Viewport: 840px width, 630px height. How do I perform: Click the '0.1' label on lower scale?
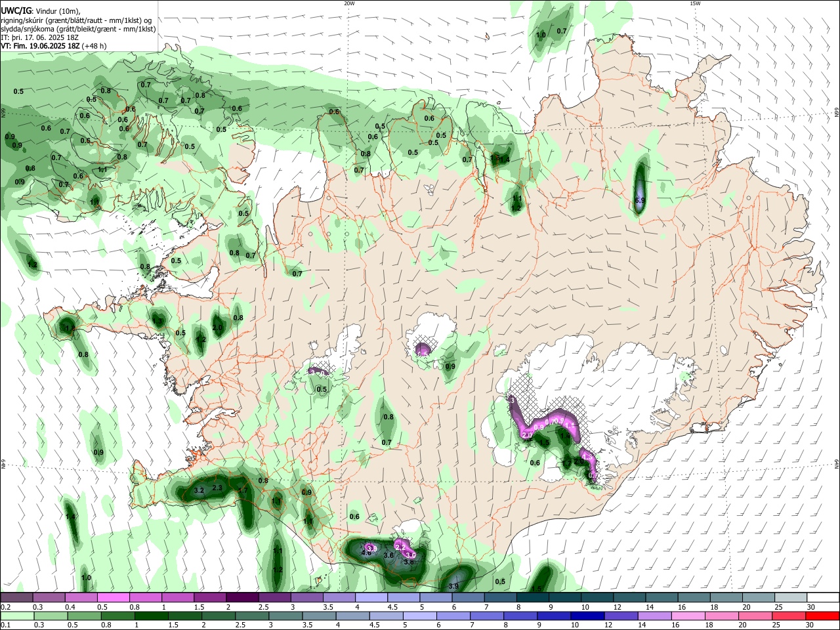point(6,625)
